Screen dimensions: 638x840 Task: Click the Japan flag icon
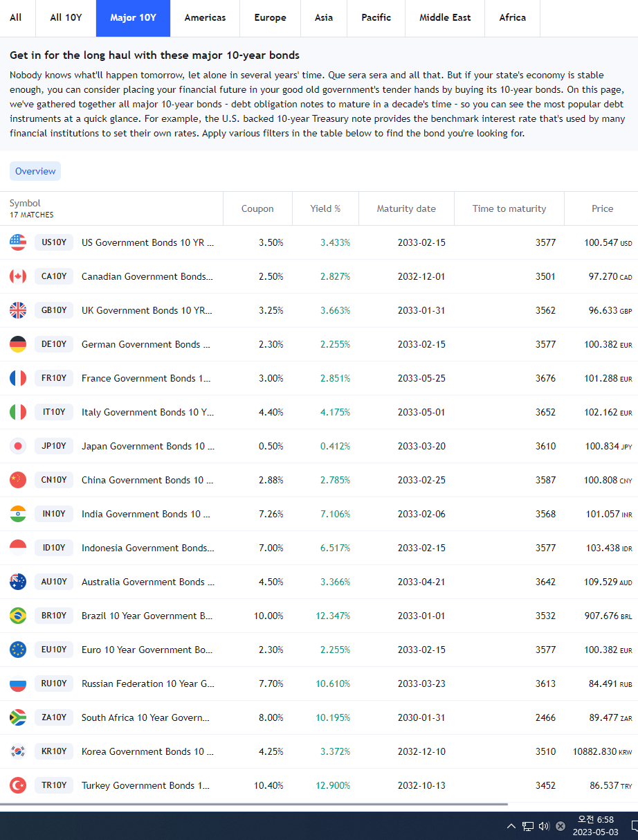coord(18,446)
